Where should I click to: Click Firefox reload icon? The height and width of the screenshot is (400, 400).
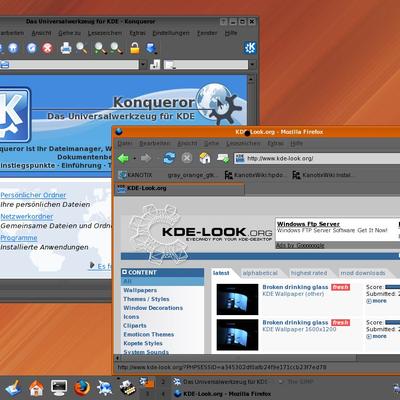pyautogui.click(x=169, y=158)
